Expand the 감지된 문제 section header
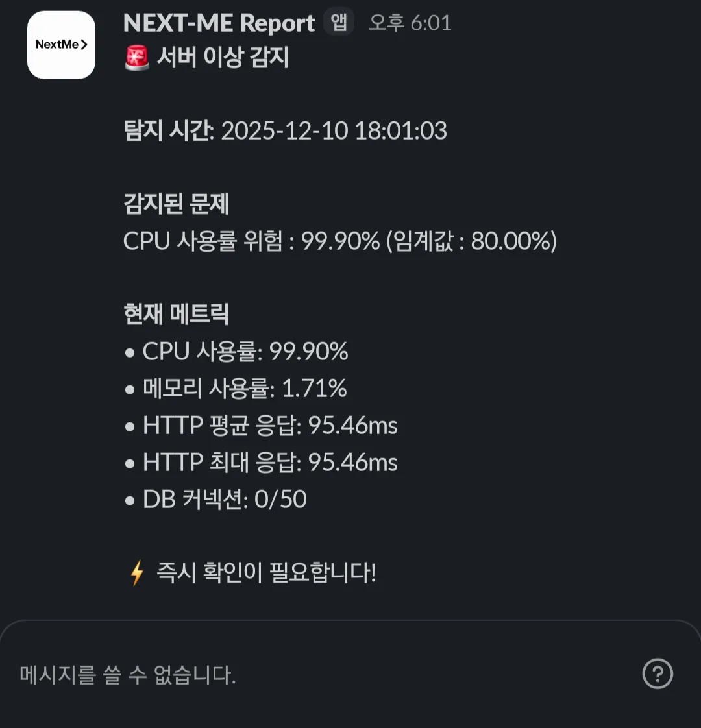This screenshot has height=728, width=701. (174, 204)
